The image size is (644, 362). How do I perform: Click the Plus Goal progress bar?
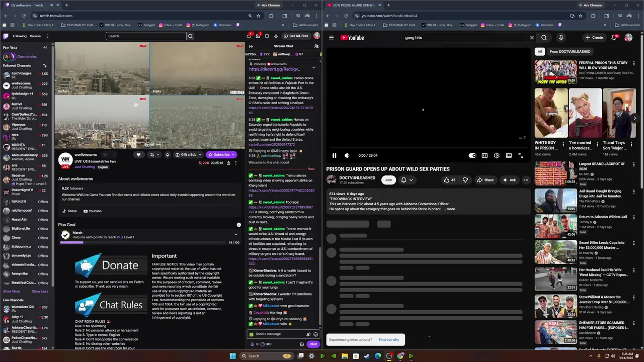pyautogui.click(x=149, y=242)
